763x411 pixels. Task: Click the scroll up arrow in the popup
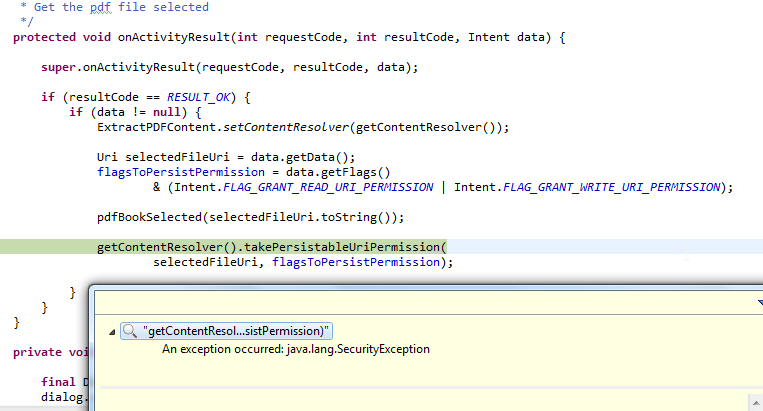click(756, 403)
